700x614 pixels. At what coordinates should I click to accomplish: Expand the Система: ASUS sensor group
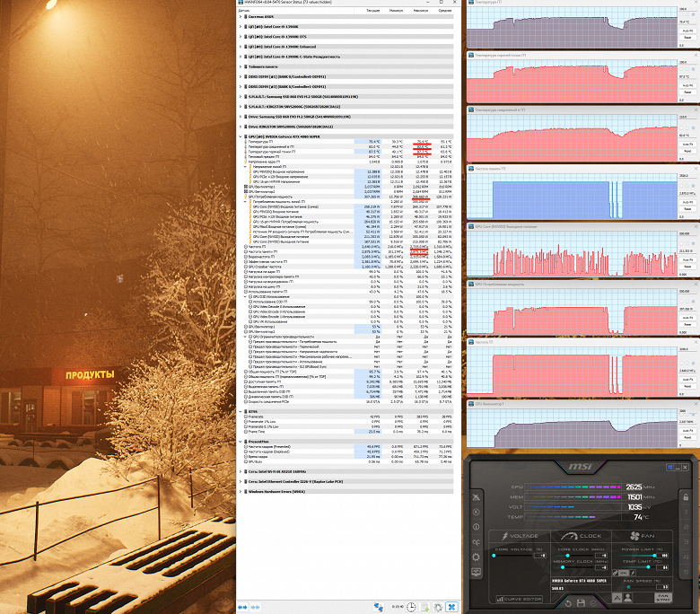[241, 16]
